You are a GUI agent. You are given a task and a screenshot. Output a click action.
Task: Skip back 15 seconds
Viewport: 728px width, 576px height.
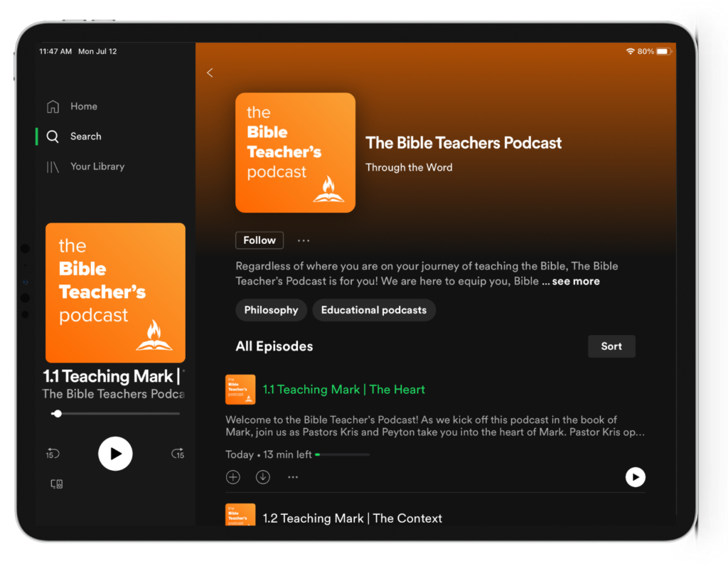53,454
